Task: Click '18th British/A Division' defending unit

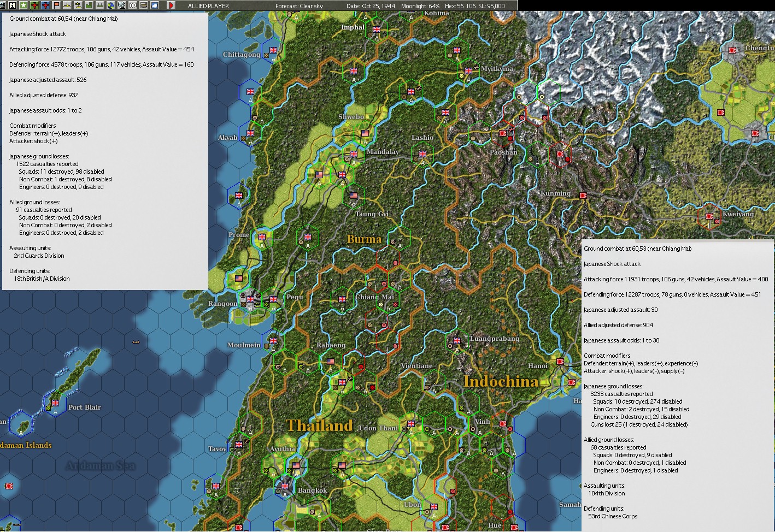Action: pyautogui.click(x=42, y=279)
